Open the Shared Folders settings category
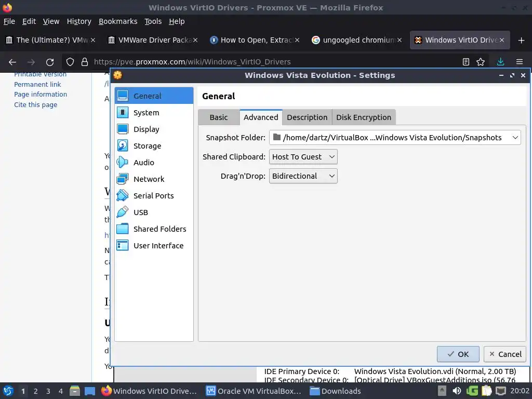Viewport: 532px width, 399px height. click(x=154, y=229)
